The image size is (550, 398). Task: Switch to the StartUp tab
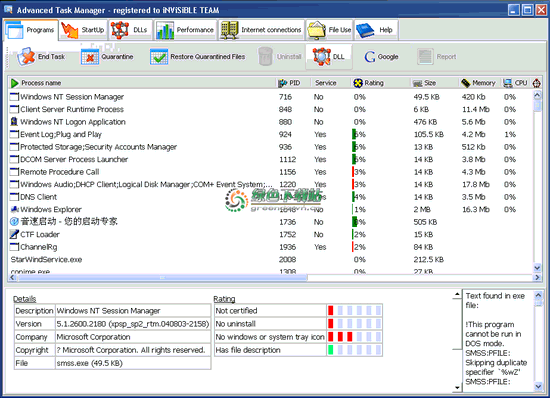[x=83, y=30]
